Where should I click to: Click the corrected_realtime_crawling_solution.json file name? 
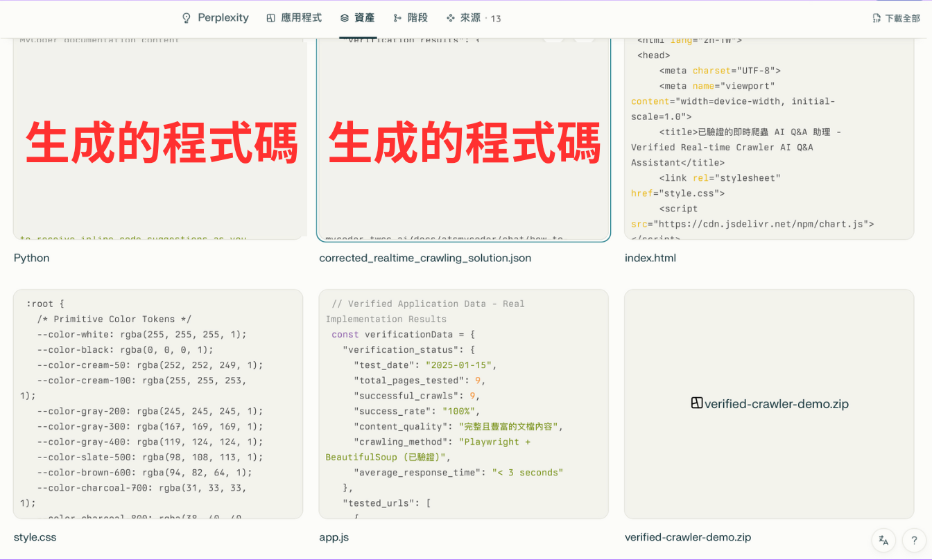[425, 258]
